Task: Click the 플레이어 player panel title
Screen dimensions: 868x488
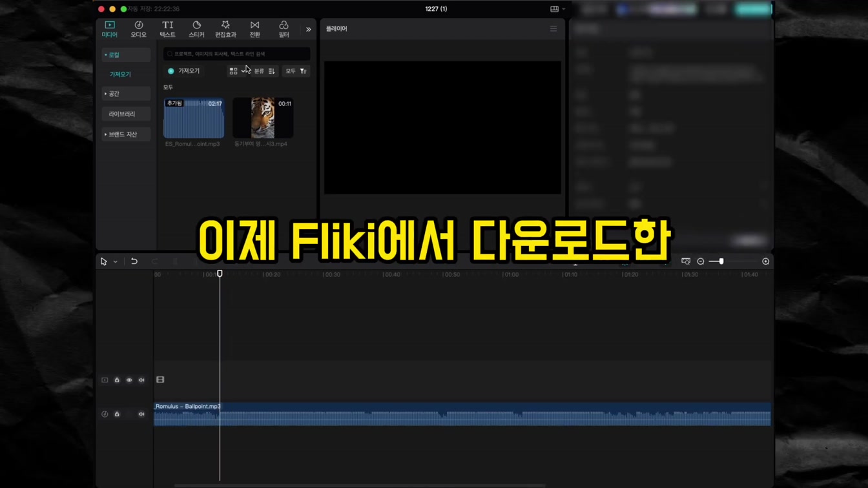Action: 336,29
